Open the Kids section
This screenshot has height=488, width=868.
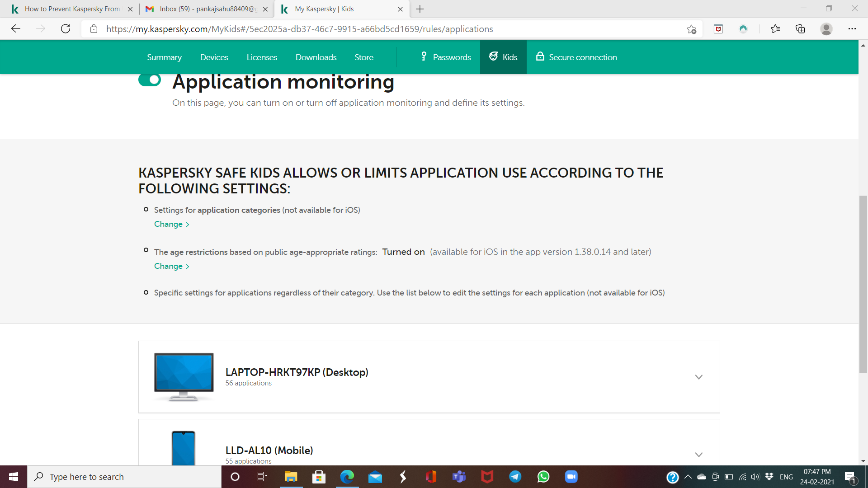(503, 57)
